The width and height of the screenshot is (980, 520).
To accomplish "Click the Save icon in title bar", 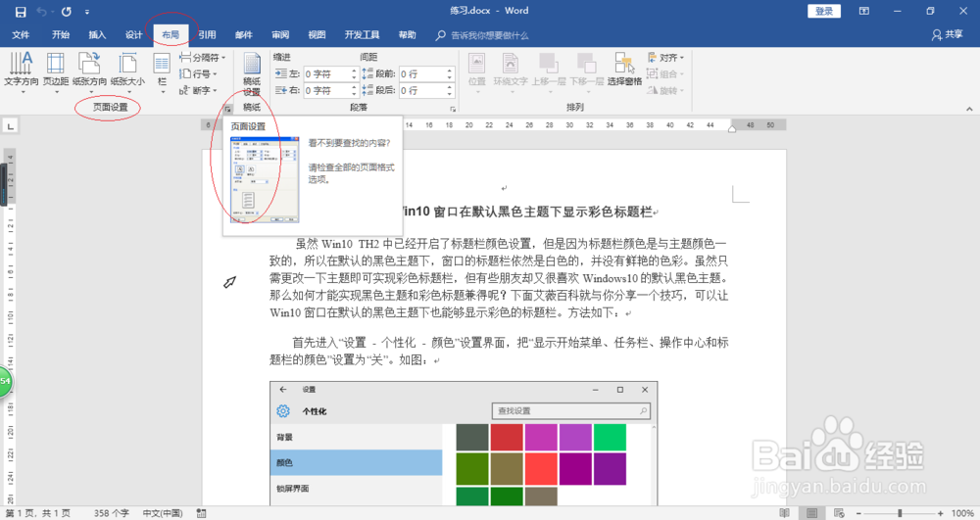I will 21,11.
